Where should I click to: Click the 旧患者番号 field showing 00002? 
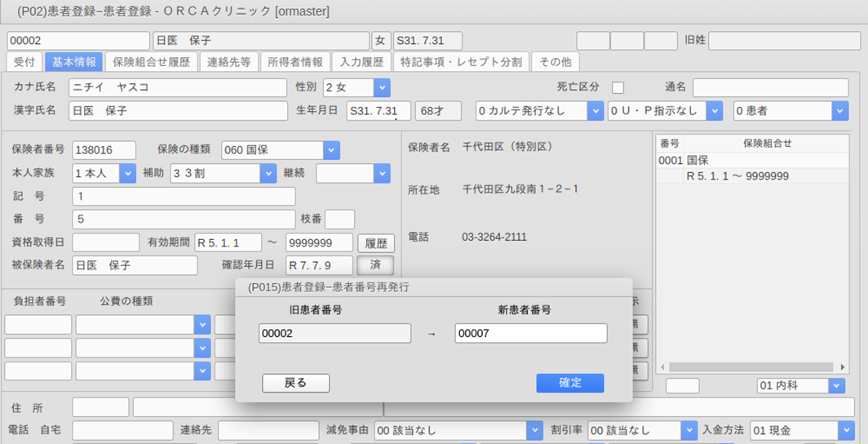(x=335, y=333)
